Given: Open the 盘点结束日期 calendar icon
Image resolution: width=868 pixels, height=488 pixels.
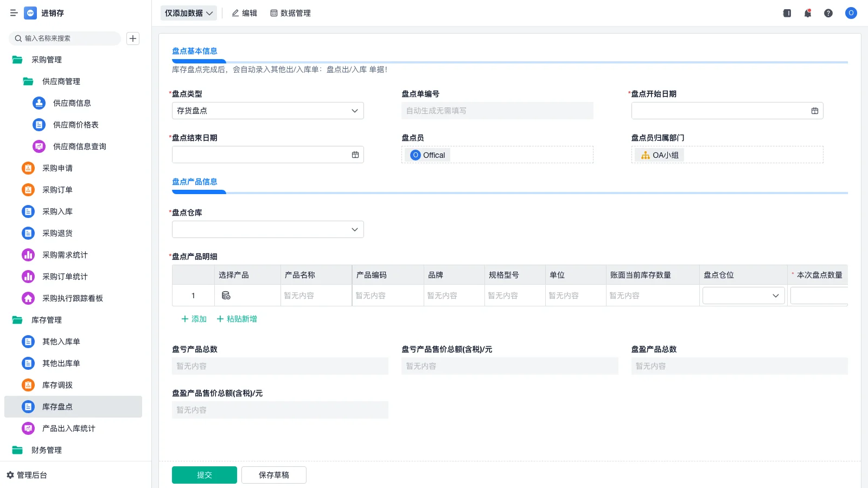Looking at the screenshot, I should coord(355,155).
